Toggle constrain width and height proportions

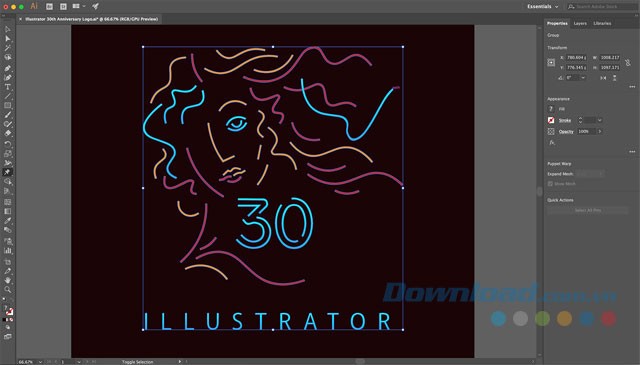(627, 62)
